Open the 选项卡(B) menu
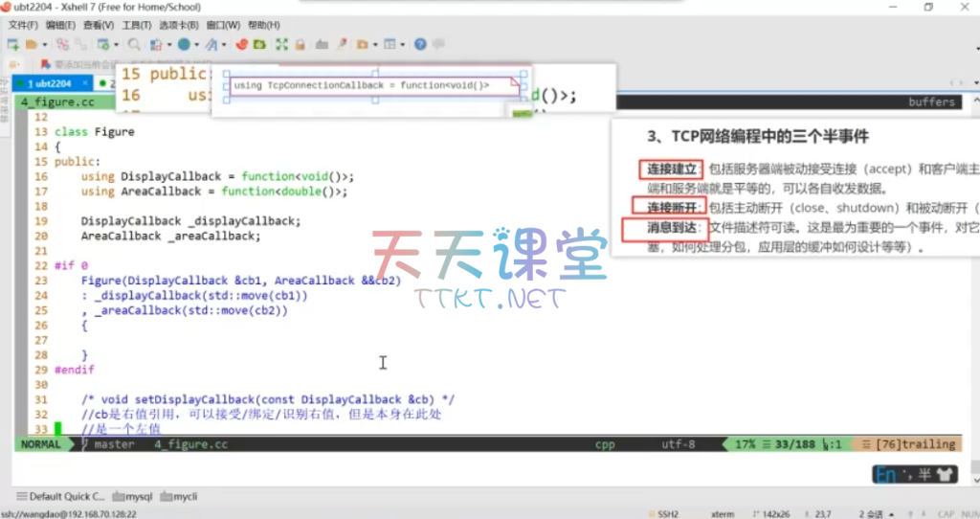Screen dimensions: 980x519 179,25
